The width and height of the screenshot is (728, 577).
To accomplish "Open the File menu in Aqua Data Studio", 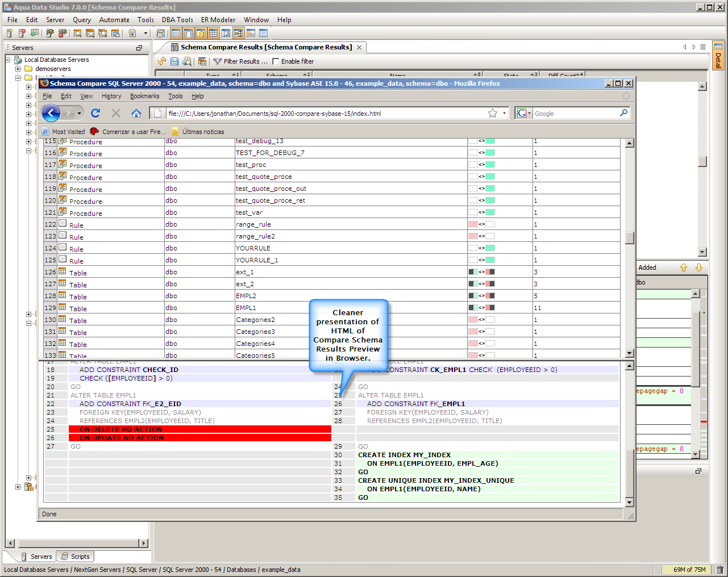I will click(x=13, y=20).
